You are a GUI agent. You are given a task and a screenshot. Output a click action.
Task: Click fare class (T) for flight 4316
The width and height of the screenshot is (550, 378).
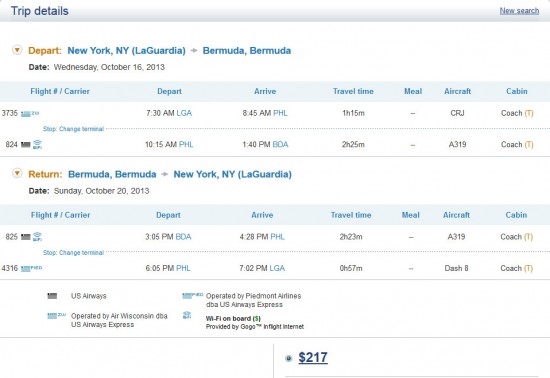(529, 268)
